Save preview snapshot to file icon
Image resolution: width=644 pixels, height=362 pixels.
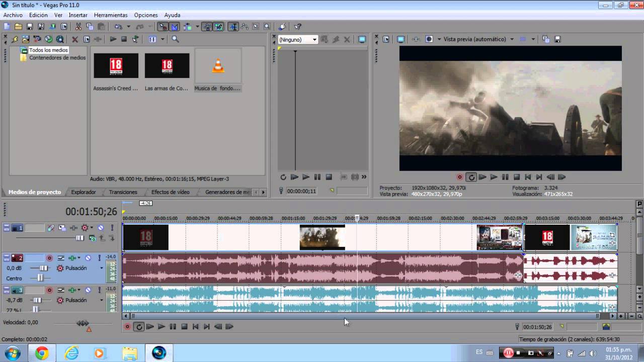(557, 39)
